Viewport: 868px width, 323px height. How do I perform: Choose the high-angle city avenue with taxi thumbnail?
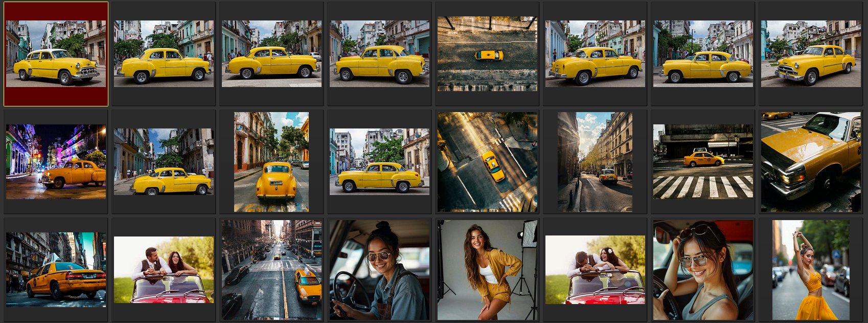point(271,270)
